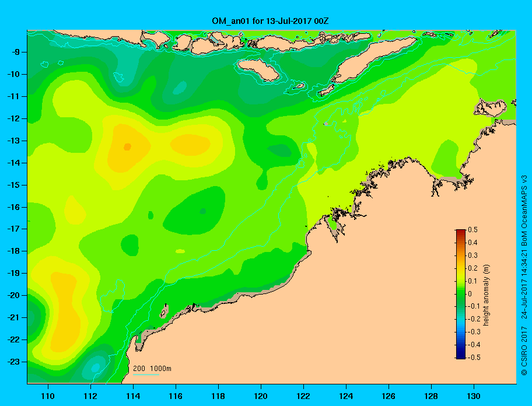
Task: Select the 0.1 color bar label
Action: pyautogui.click(x=473, y=281)
